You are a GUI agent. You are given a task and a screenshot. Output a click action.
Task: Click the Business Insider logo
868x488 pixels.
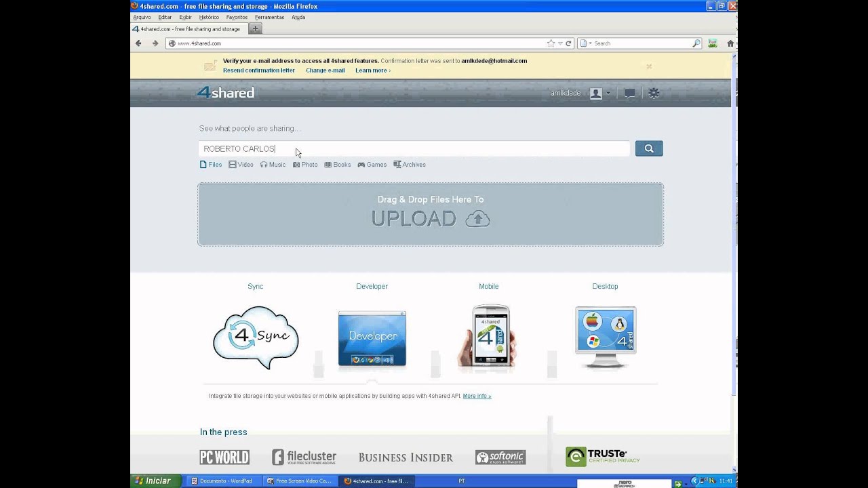point(406,457)
